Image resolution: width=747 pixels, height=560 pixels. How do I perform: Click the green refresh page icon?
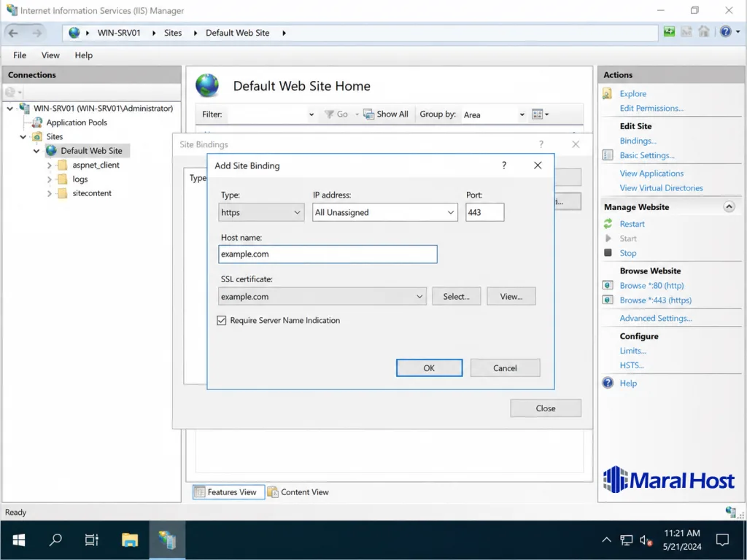(x=670, y=32)
